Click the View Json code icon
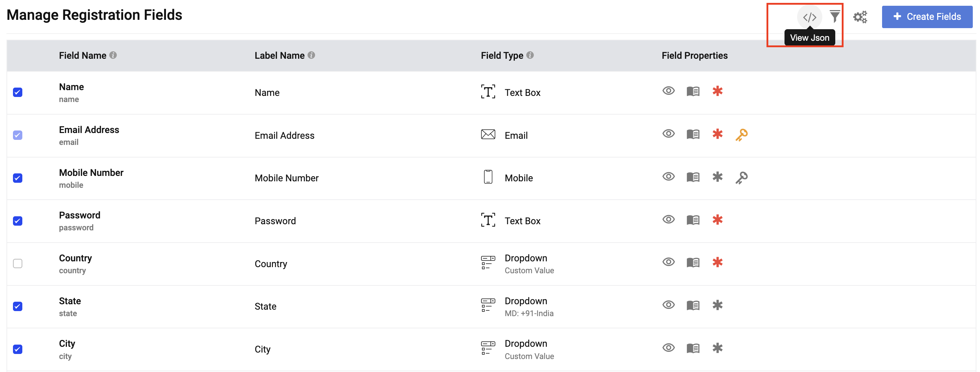Image resolution: width=980 pixels, height=372 pixels. coord(809,17)
